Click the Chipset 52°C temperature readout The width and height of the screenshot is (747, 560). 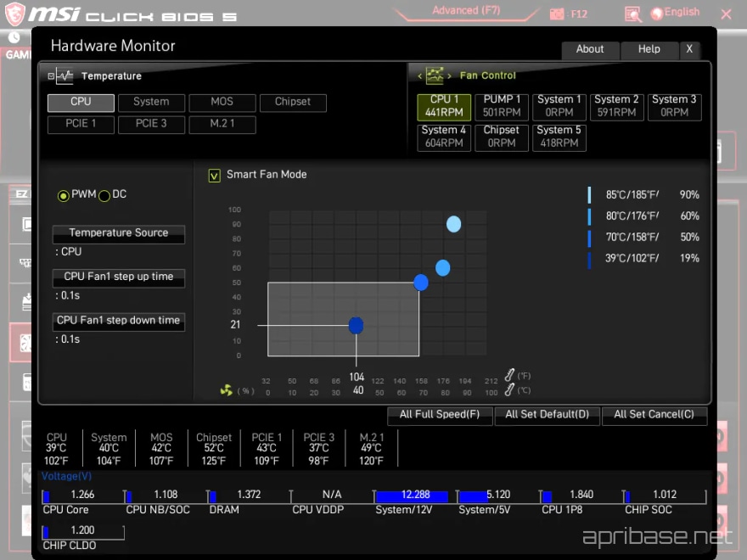pos(214,449)
